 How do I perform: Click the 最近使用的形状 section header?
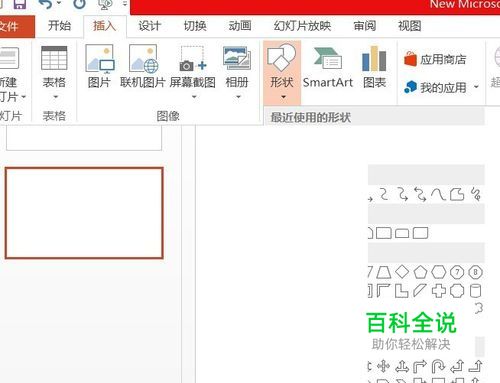coord(375,117)
